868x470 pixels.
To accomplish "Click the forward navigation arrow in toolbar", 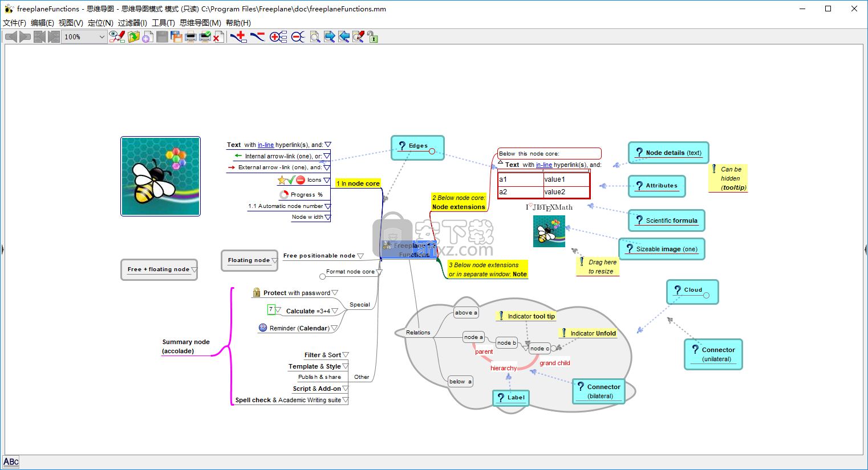I will 25,37.
